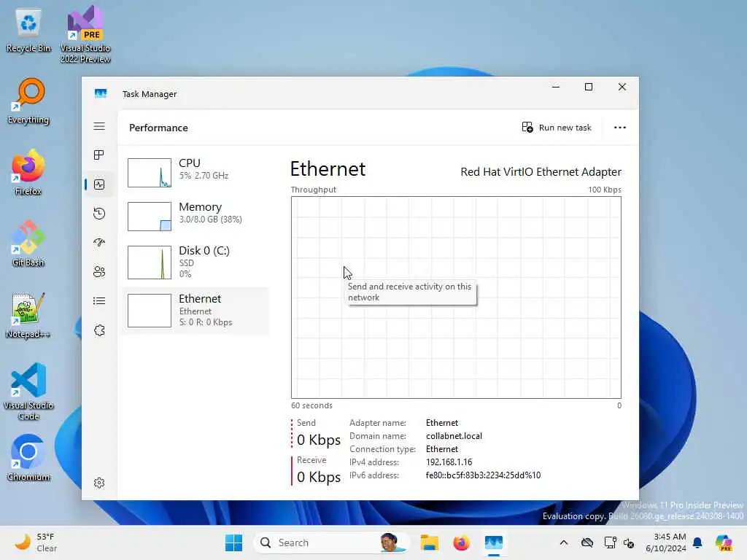Open Task Manager Settings gear icon
Image resolution: width=747 pixels, height=560 pixels.
tap(99, 483)
